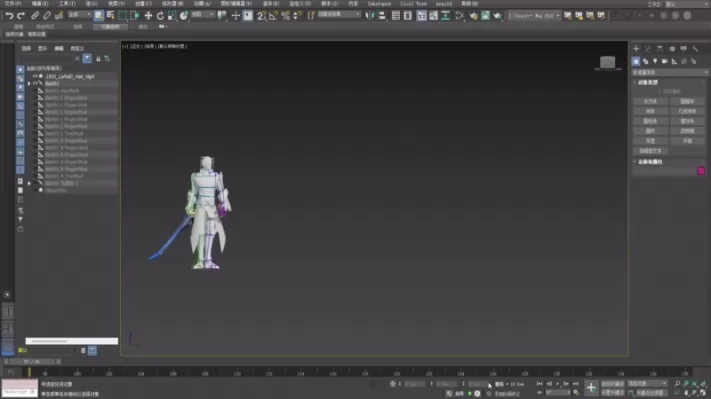Click the 自动关键点 Auto Key button
Screen dimensions: 711x399
coord(613,384)
